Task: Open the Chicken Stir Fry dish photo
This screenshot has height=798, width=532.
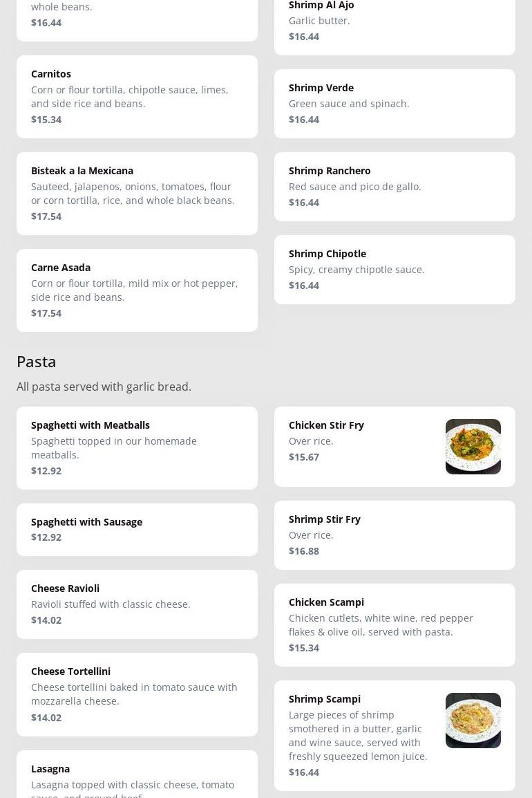Action: point(473,447)
